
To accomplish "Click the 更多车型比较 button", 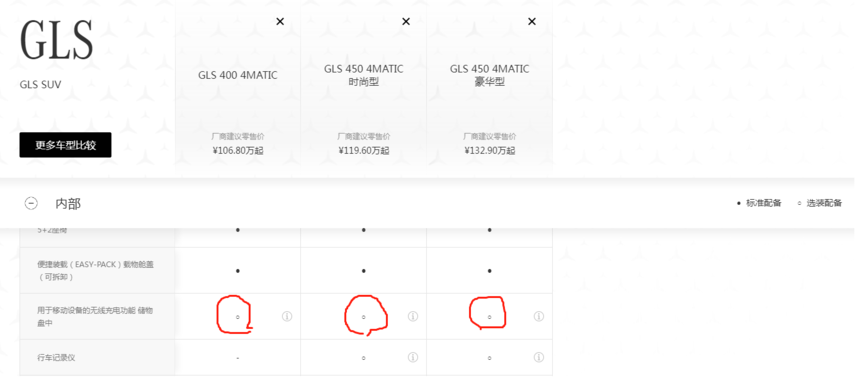I will point(65,145).
